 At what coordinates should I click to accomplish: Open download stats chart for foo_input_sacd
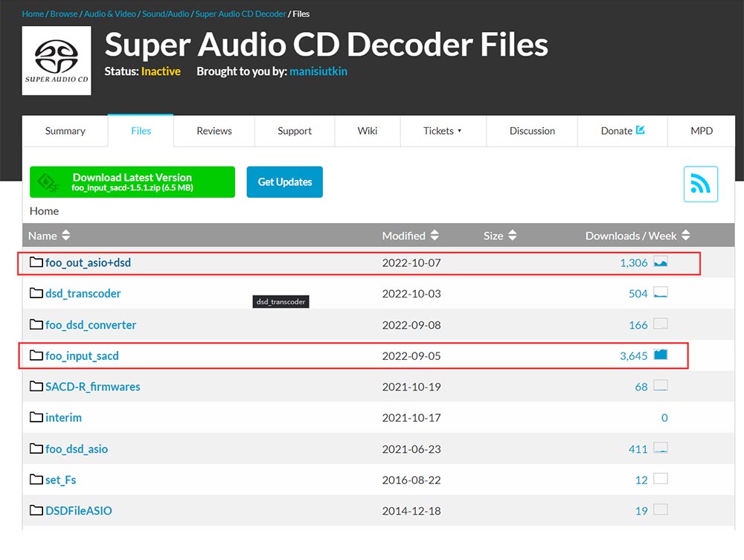click(x=661, y=355)
